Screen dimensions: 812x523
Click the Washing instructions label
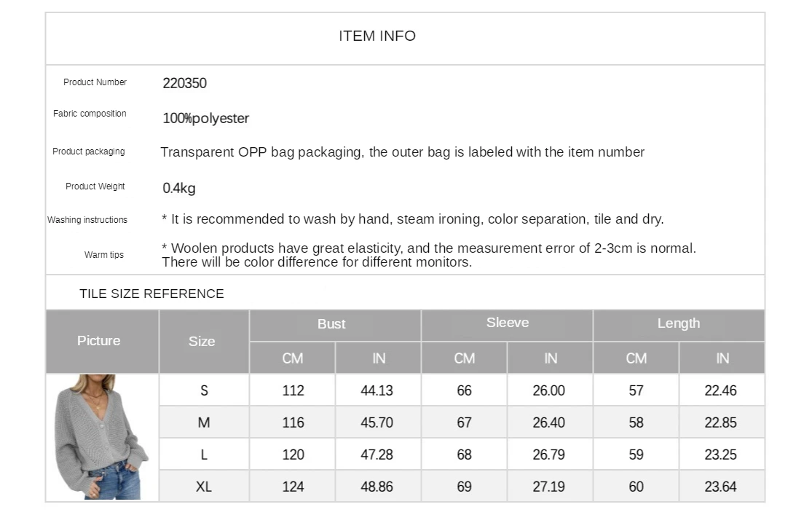coord(87,219)
